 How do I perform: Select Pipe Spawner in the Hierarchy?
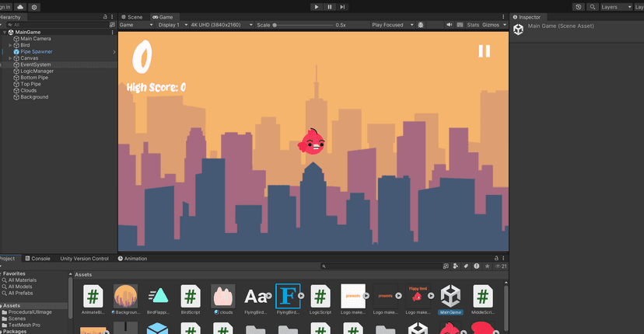tap(36, 52)
